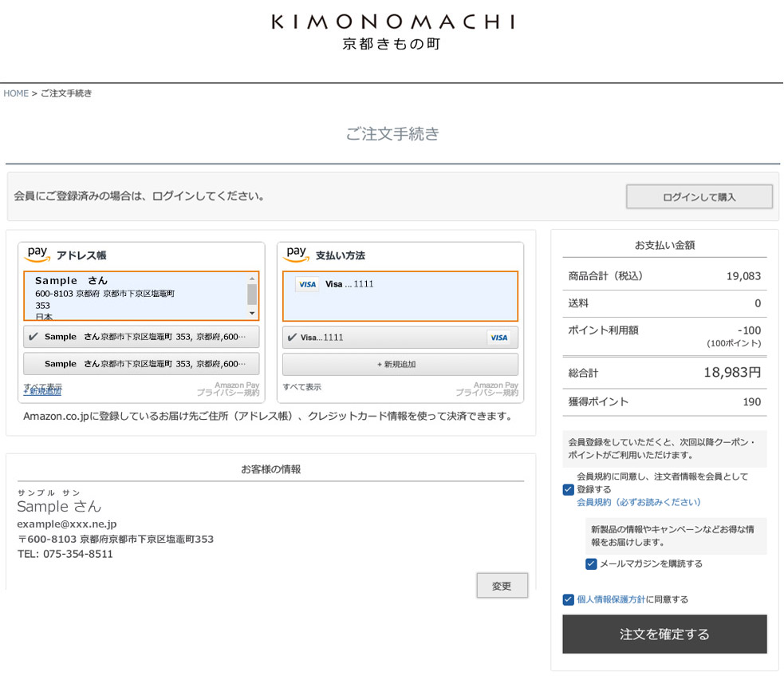Select the second unchecked Sample address row
The image size is (784, 676).
click(141, 364)
